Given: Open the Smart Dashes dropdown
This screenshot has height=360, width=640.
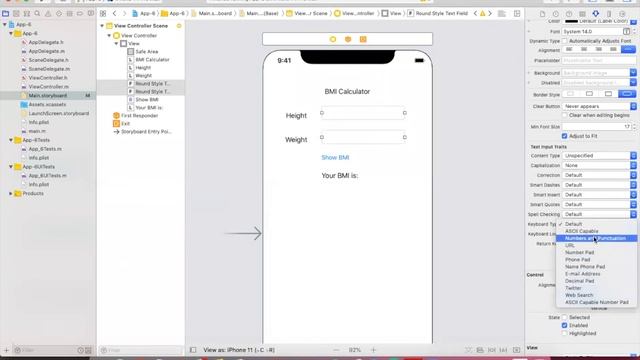Looking at the screenshot, I should point(599,185).
